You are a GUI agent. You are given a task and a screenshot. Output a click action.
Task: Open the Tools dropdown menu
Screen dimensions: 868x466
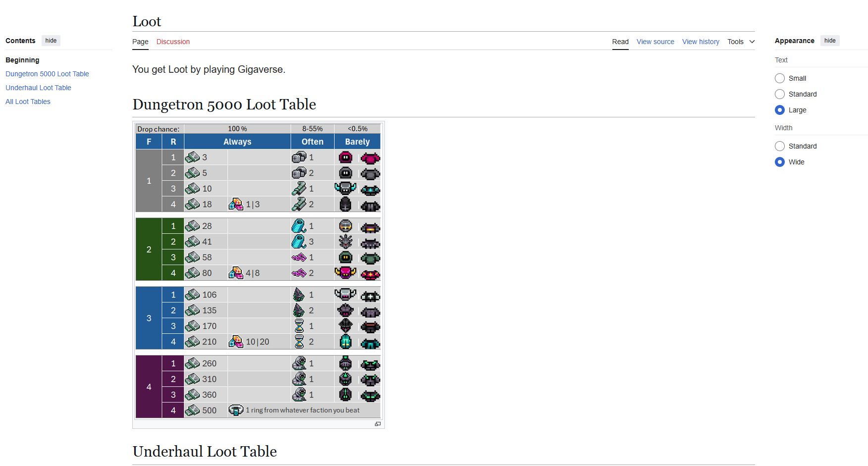click(x=741, y=42)
